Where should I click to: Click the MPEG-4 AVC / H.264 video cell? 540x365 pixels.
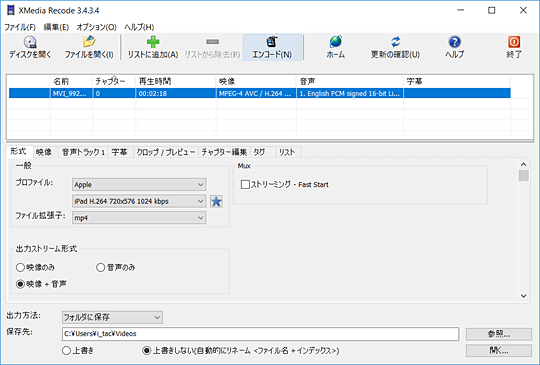click(x=256, y=93)
